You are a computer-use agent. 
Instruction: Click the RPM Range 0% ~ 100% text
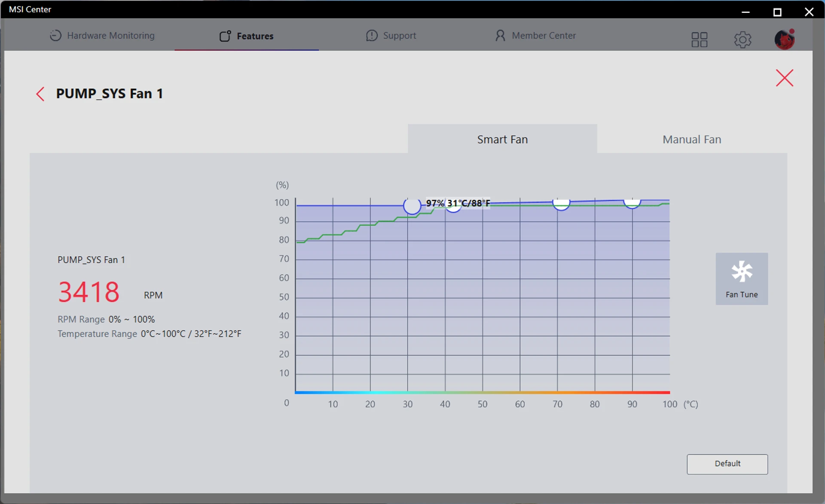click(106, 319)
